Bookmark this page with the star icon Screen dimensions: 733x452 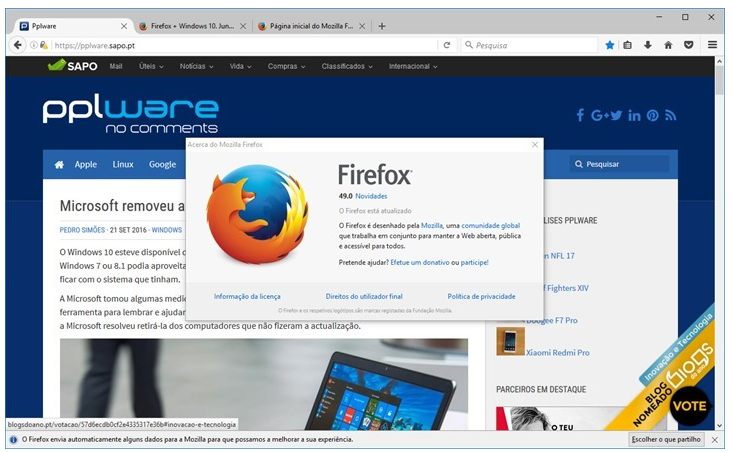pos(609,45)
